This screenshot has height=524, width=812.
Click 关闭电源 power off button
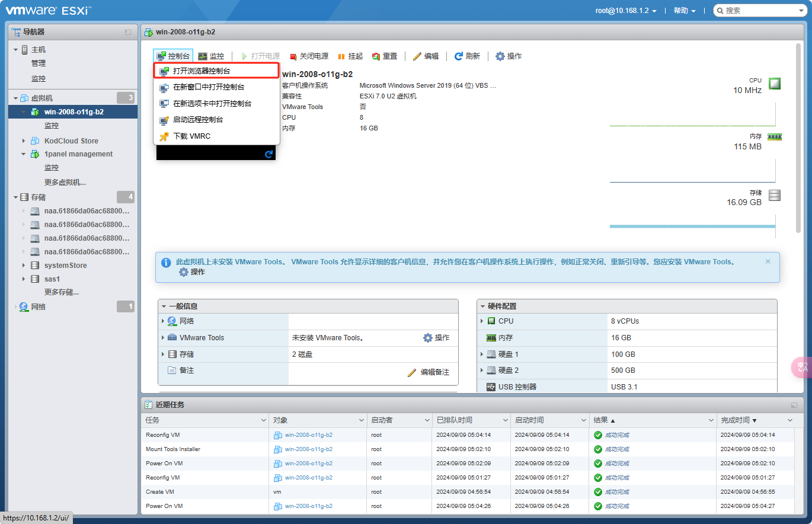(x=309, y=56)
